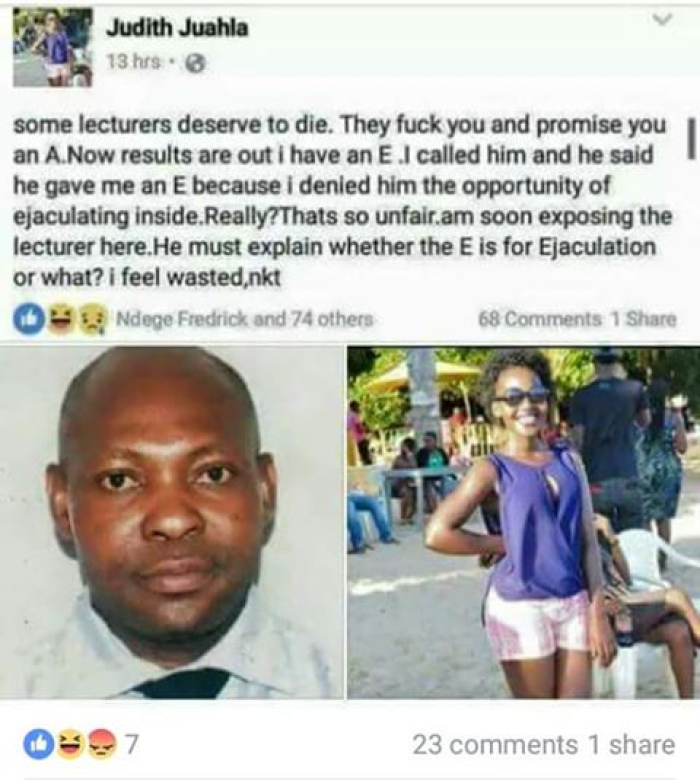
Task: Click the bottom Haha reaction icon
Action: click(x=70, y=744)
